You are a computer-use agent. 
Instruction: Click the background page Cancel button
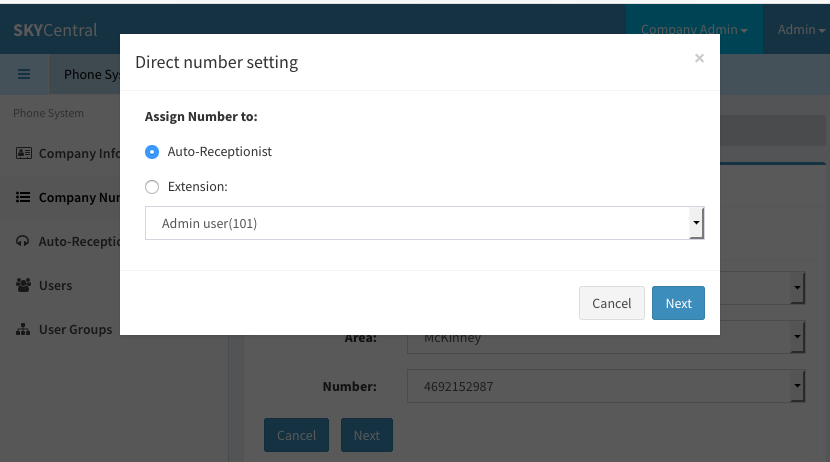[296, 435]
